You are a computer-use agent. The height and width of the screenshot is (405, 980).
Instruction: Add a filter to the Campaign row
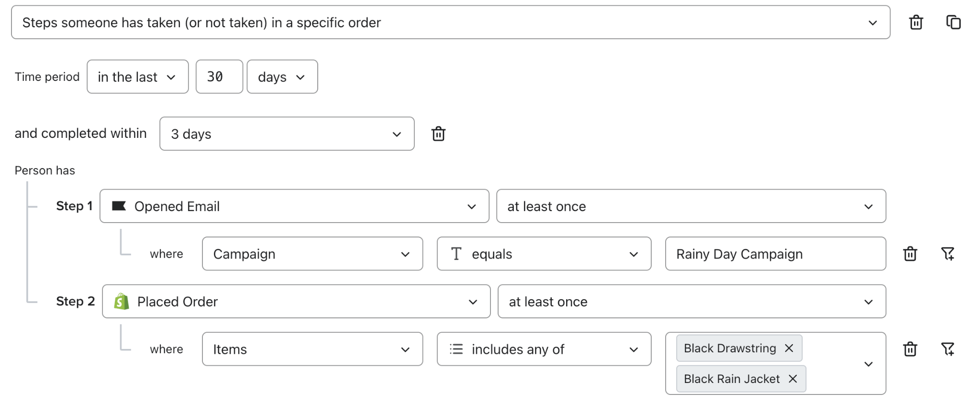947,254
